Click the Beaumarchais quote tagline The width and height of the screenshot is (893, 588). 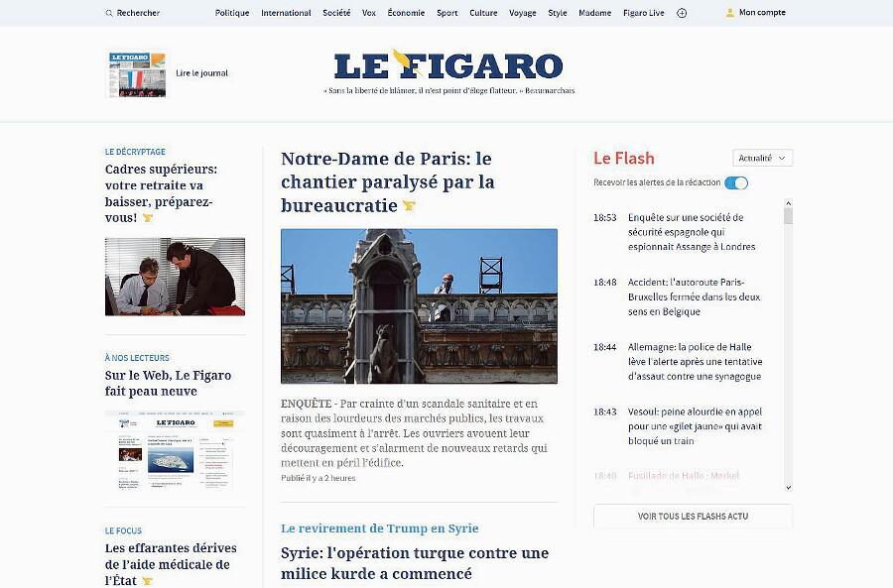(449, 90)
